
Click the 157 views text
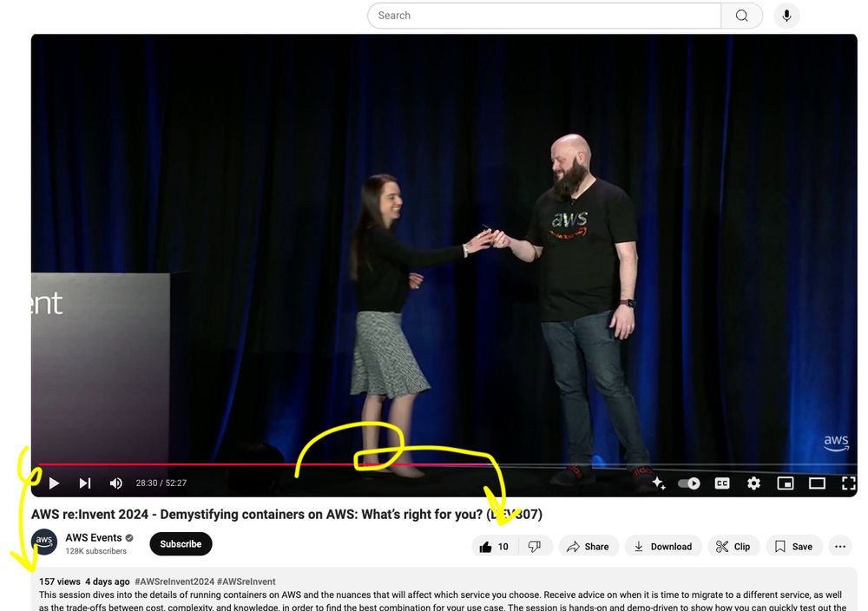60,581
